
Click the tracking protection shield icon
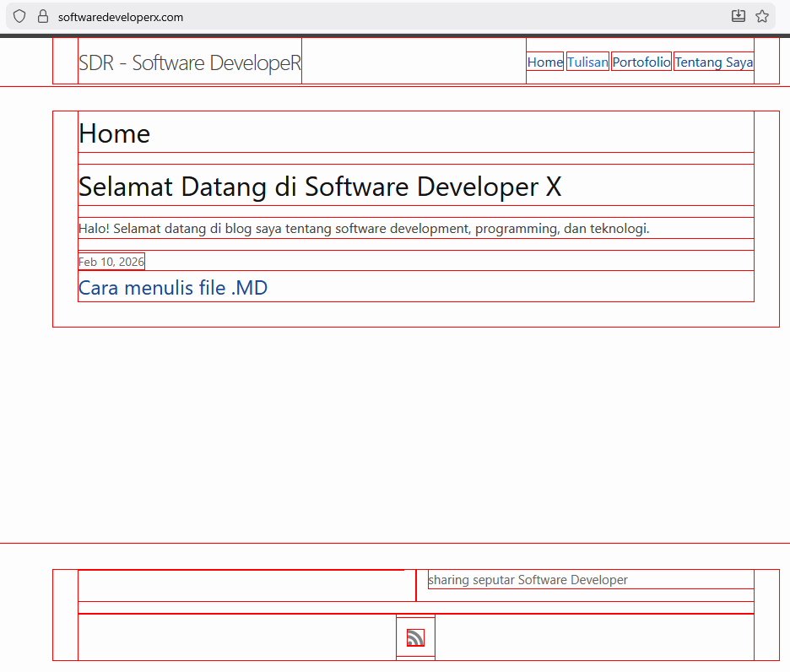point(19,16)
